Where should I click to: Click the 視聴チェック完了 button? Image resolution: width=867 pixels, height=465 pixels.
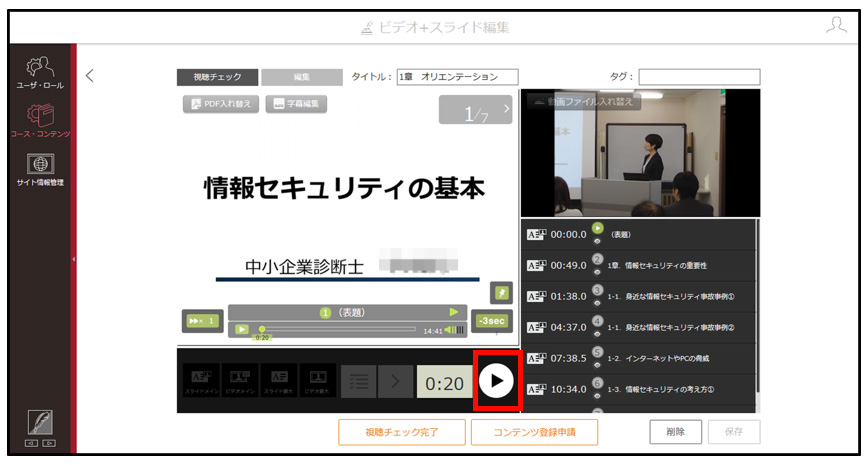[x=402, y=432]
